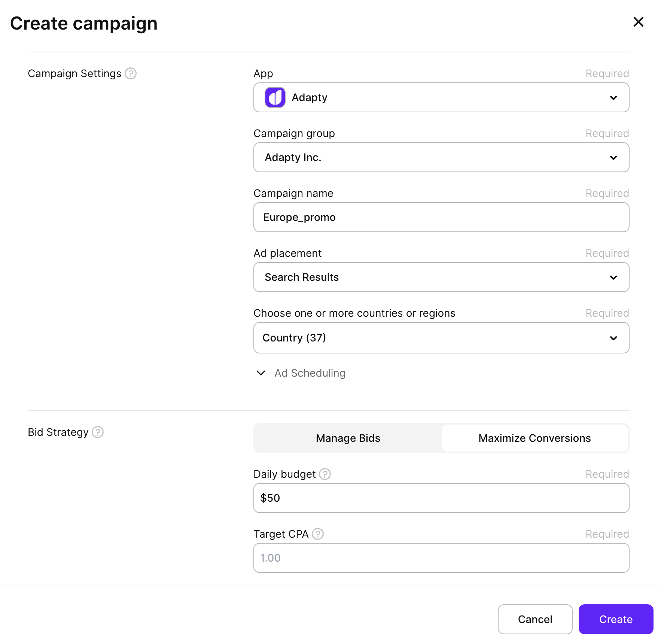Screen dimensions: 661x644
Task: Click the Cancel button
Action: pyautogui.click(x=535, y=619)
